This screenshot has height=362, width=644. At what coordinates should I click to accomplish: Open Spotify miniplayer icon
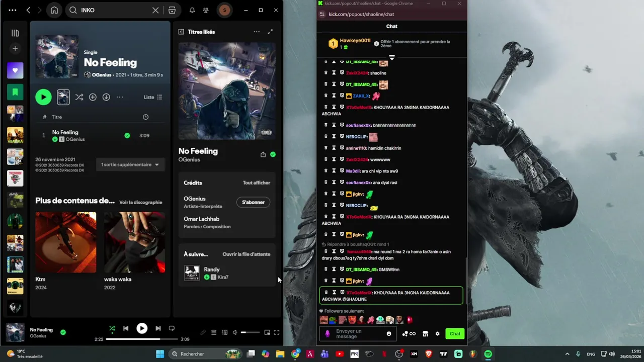click(x=267, y=332)
